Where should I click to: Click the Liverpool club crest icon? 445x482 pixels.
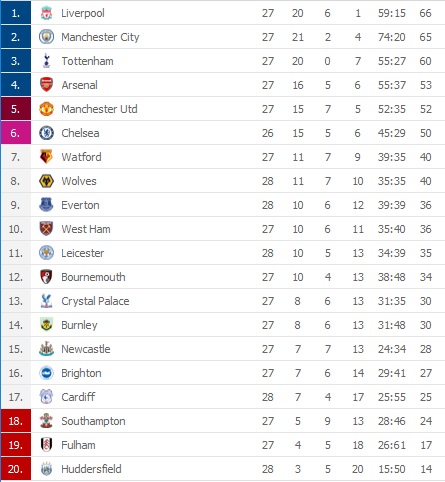[x=46, y=13]
